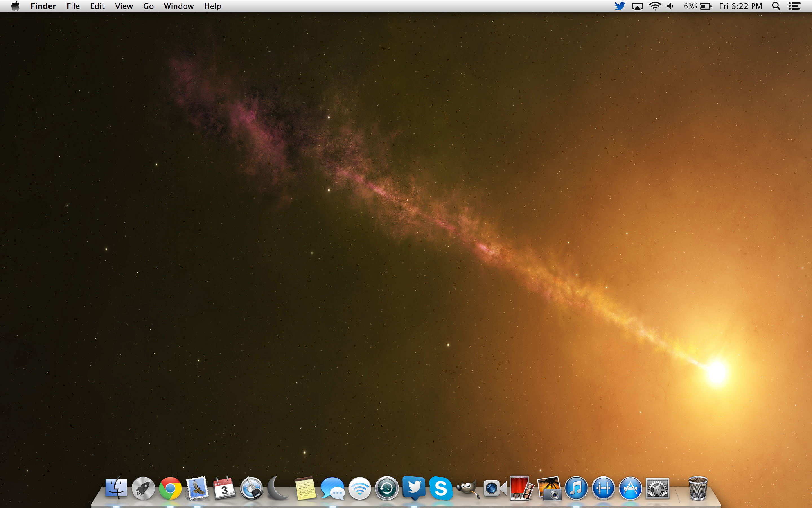Open the Apple menu
The width and height of the screenshot is (812, 508).
click(16, 6)
